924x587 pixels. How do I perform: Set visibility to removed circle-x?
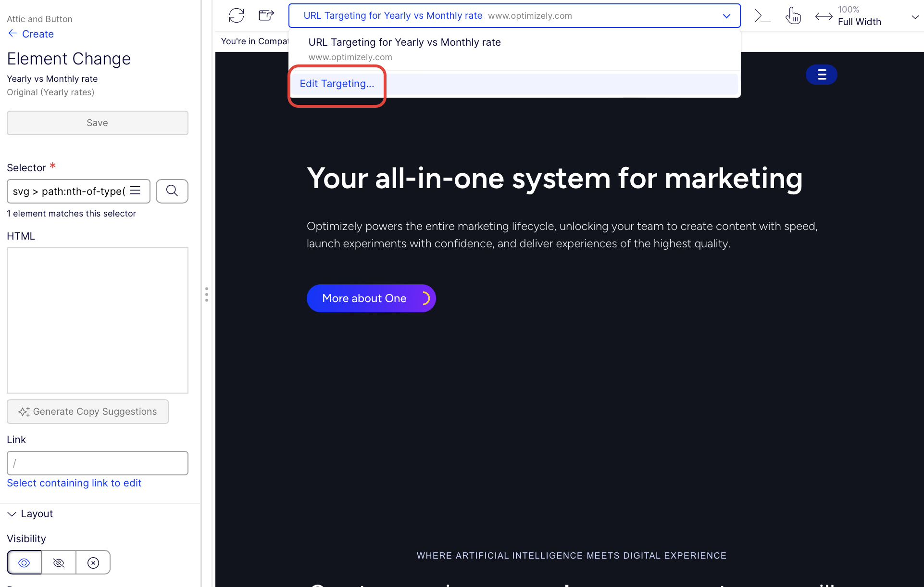pyautogui.click(x=93, y=562)
